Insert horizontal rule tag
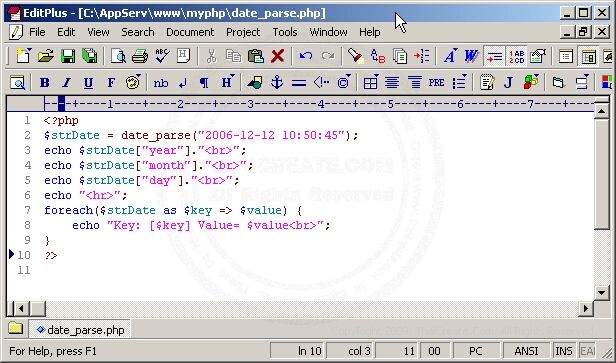 tap(299, 82)
